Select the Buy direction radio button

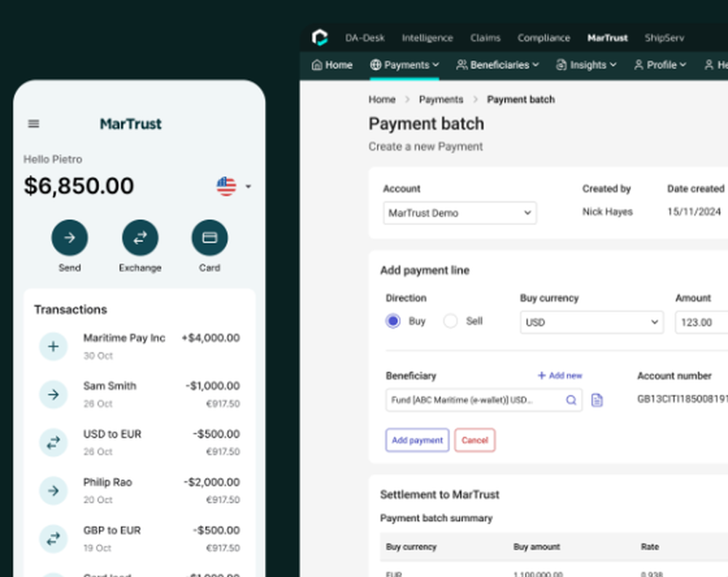[393, 321]
